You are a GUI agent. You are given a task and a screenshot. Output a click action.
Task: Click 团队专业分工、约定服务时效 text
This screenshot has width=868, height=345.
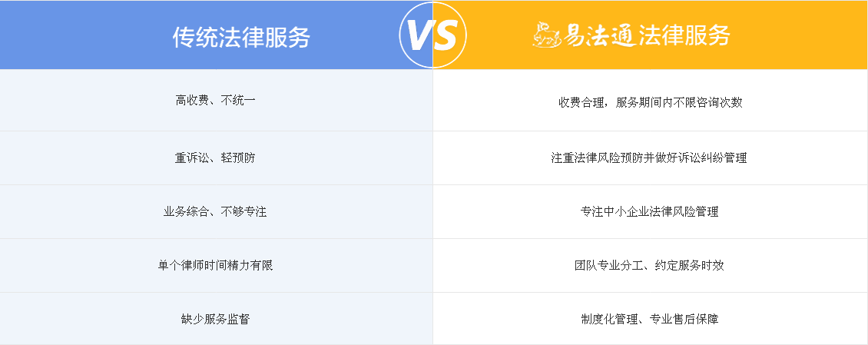[649, 265]
